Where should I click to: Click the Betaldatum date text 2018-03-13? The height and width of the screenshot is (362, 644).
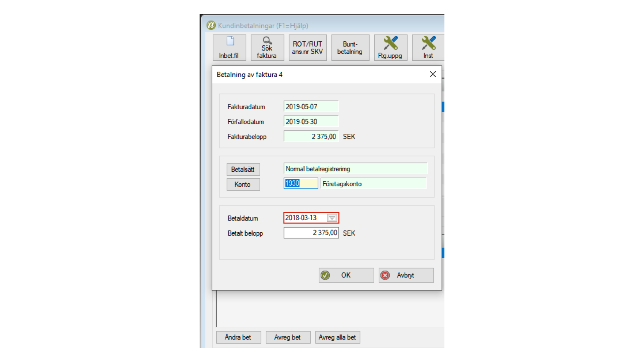pos(301,218)
